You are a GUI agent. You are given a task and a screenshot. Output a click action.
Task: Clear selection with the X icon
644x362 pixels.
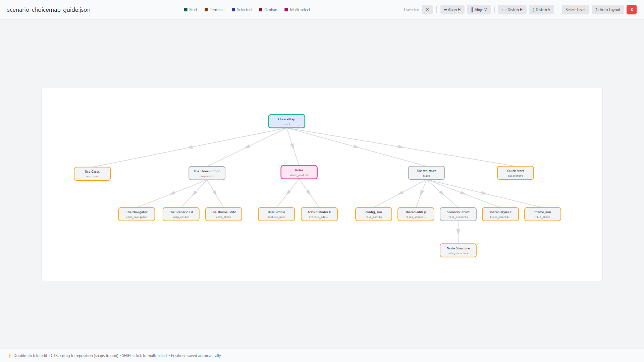pyautogui.click(x=427, y=10)
